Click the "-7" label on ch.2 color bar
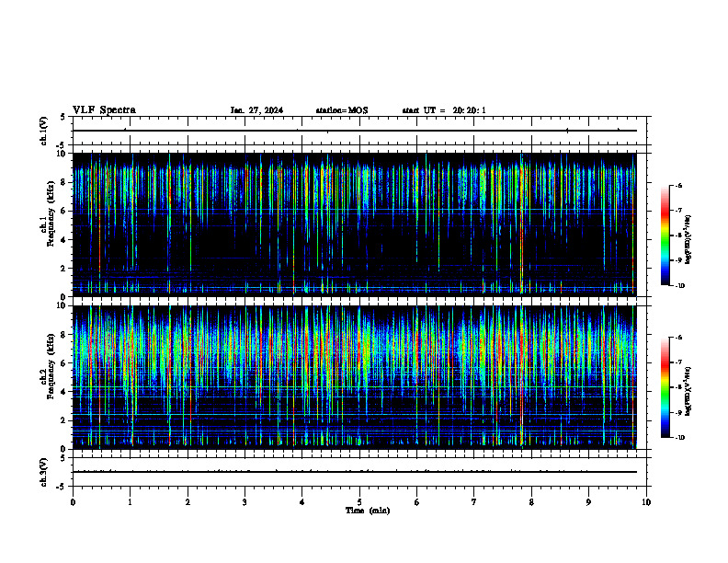This screenshot has width=728, height=563. pos(678,362)
